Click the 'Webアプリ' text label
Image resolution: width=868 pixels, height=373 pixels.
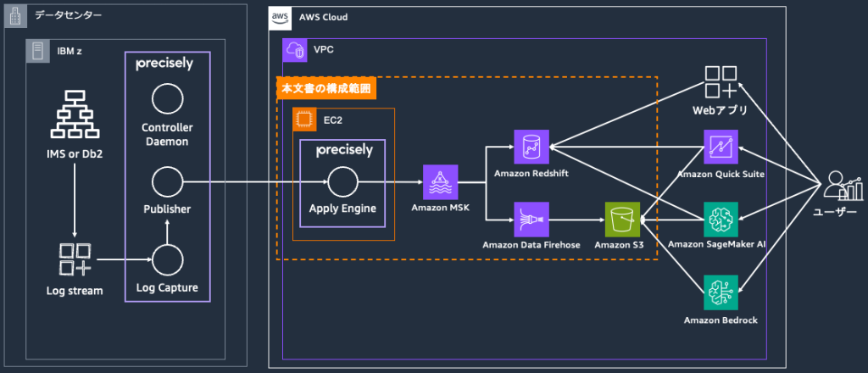point(721,111)
